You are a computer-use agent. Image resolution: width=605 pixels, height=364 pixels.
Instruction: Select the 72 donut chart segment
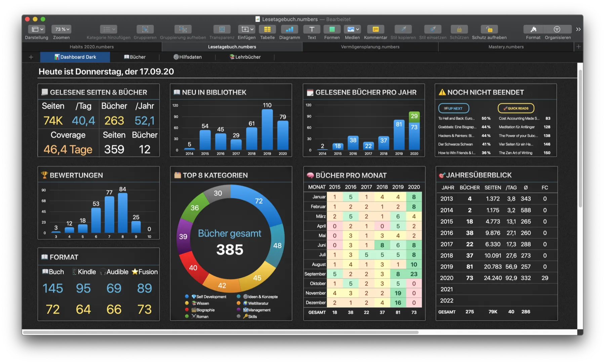[259, 202]
